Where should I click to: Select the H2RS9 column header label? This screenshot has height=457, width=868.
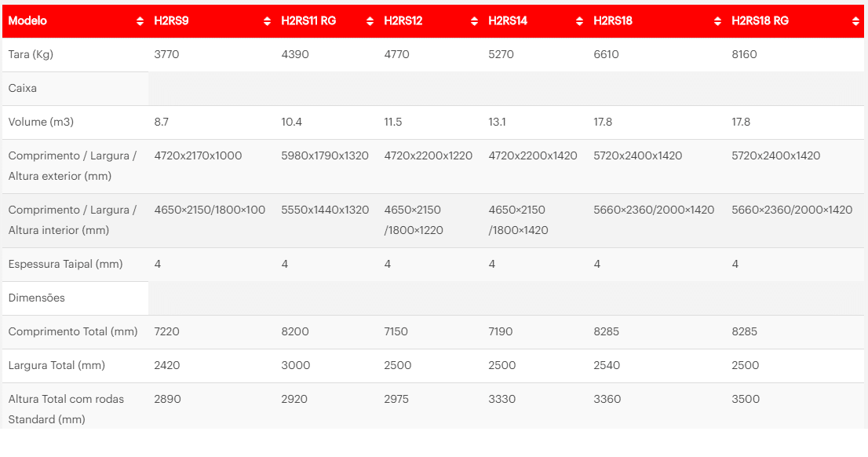(171, 20)
